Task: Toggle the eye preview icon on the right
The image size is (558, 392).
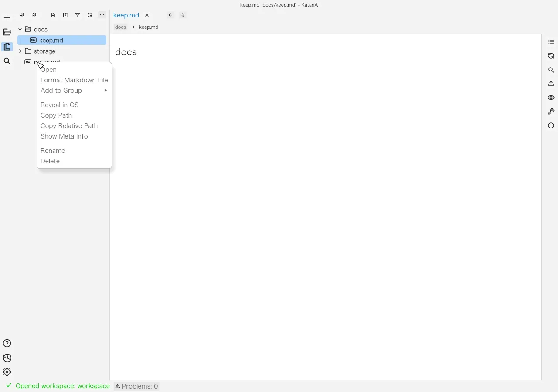Action: coord(551,98)
